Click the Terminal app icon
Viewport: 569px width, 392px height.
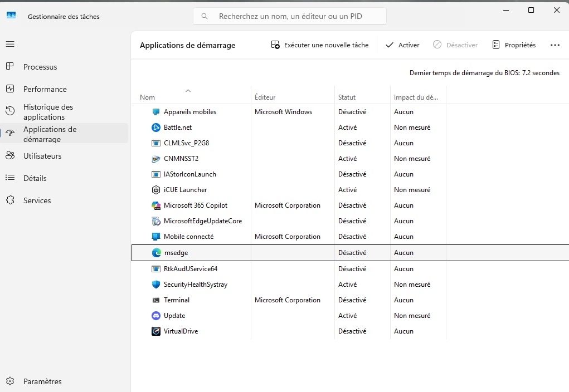click(x=156, y=300)
